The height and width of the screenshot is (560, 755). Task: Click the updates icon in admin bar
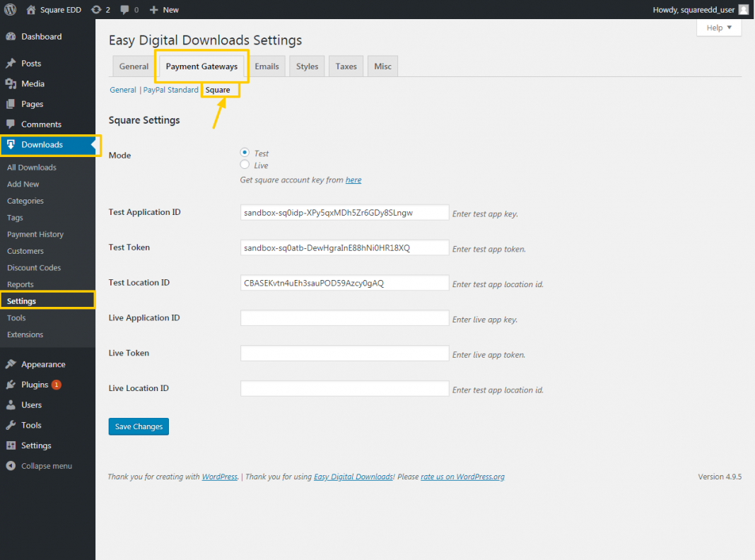click(x=98, y=10)
